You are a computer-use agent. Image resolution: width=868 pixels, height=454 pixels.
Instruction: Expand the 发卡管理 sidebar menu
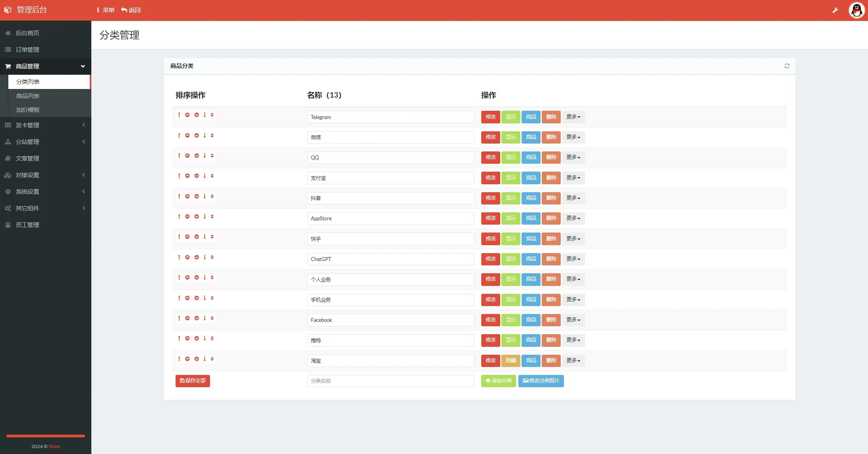pyautogui.click(x=45, y=125)
